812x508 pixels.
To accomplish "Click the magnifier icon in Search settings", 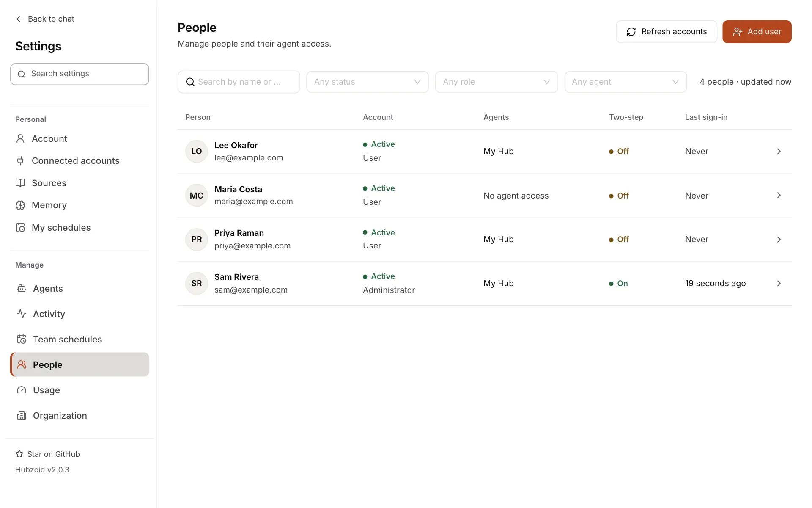I will [x=22, y=74].
